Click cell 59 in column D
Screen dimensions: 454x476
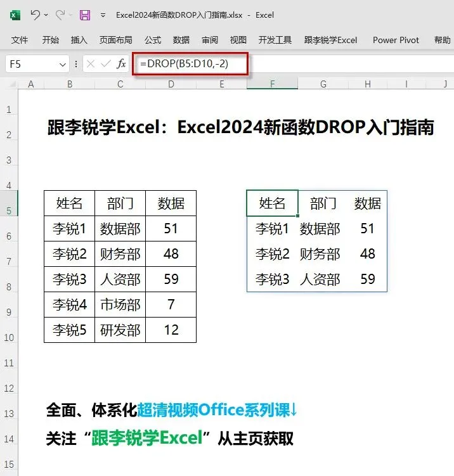(171, 280)
